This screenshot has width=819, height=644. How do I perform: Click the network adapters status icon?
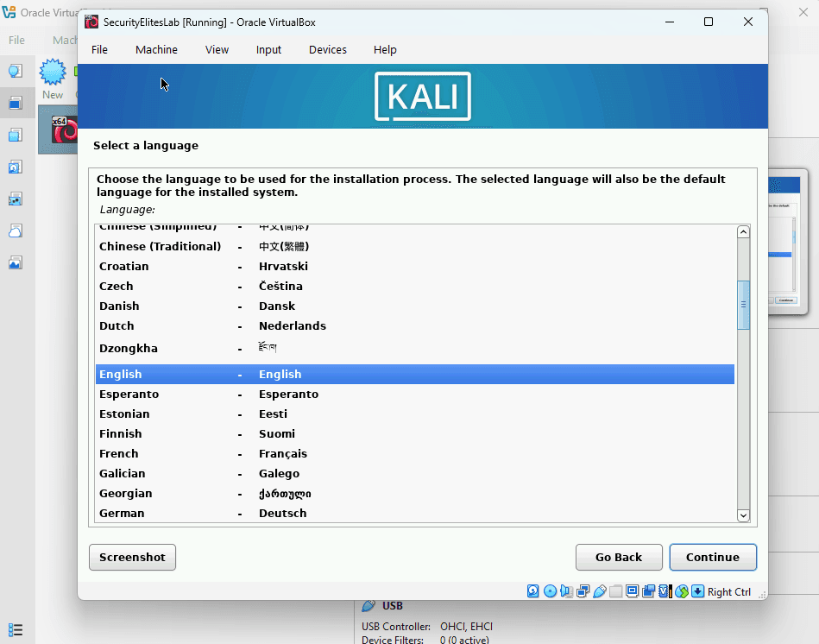click(x=582, y=591)
